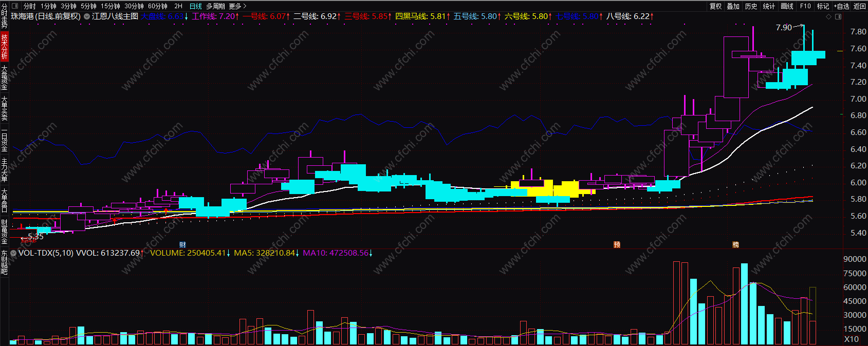Switch to the 60分钟 period tab
This screenshot has width=868, height=346.
[158, 6]
